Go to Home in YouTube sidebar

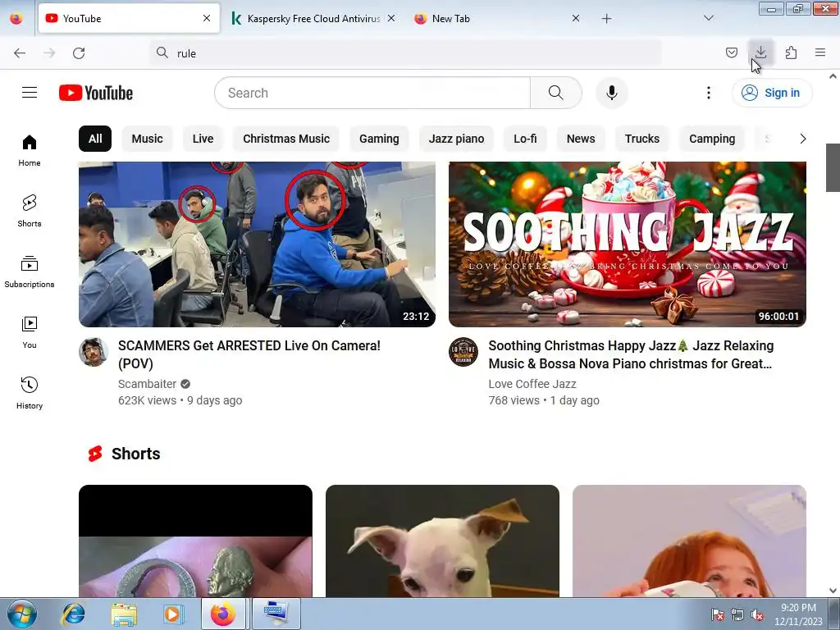click(x=30, y=150)
